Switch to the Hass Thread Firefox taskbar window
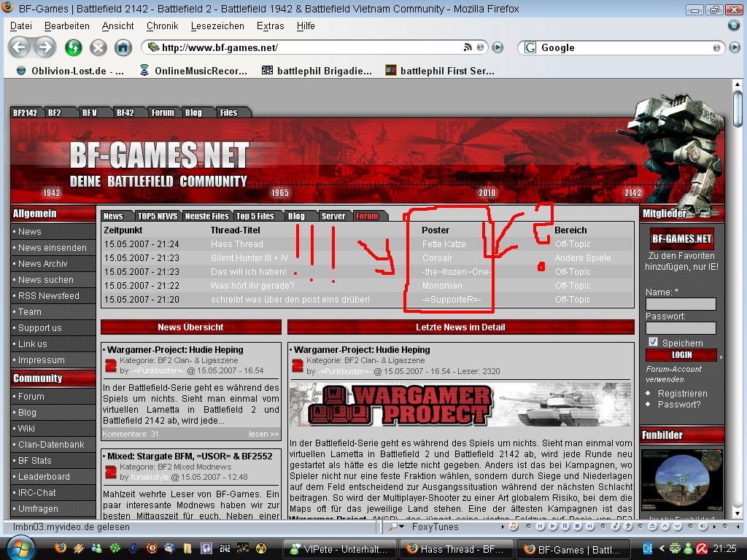 456,549
